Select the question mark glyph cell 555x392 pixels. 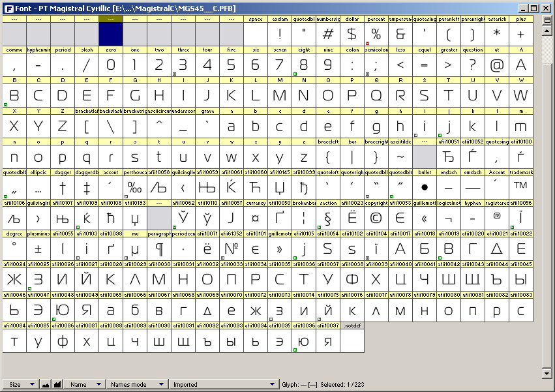pos(473,65)
